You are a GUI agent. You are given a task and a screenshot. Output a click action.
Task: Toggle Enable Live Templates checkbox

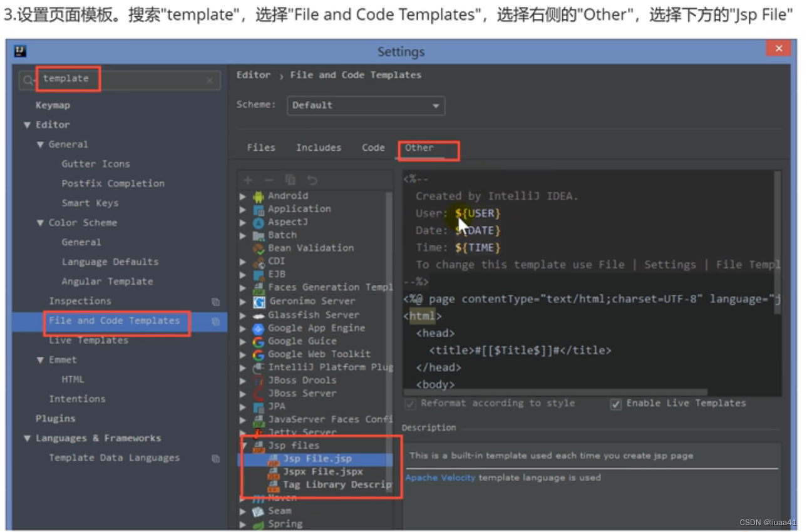point(616,404)
